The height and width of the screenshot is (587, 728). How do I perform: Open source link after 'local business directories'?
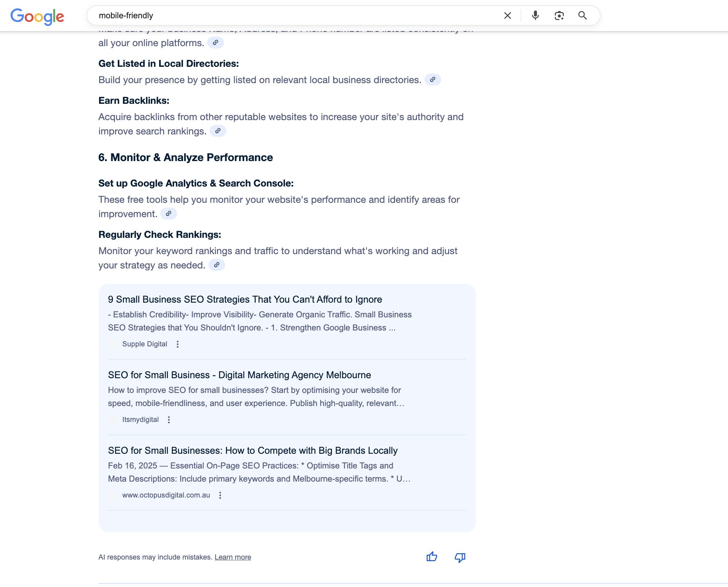pyautogui.click(x=433, y=80)
